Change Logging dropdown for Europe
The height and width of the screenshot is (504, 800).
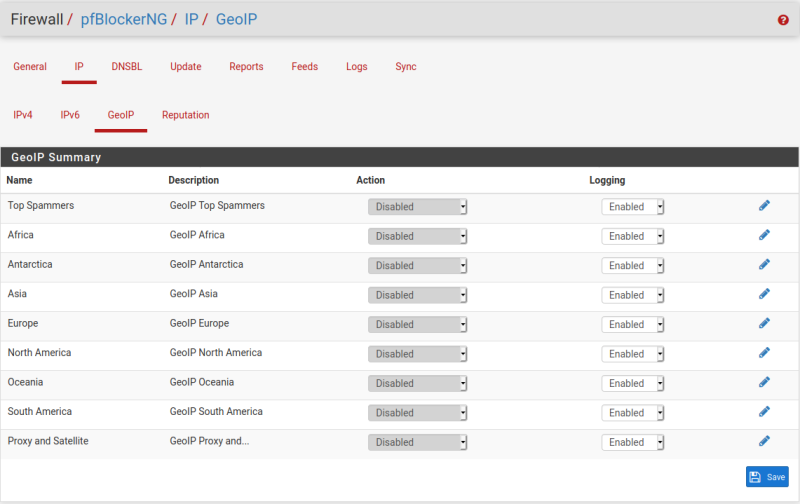(632, 324)
